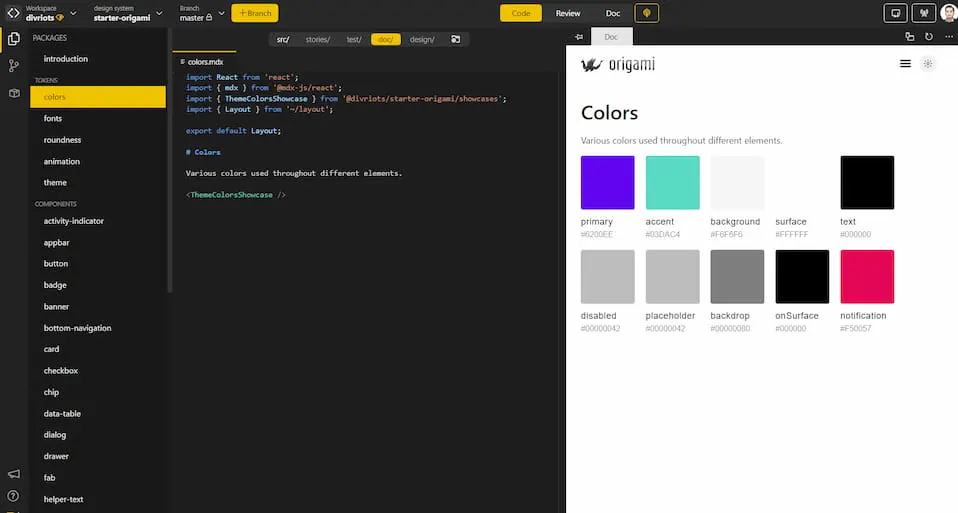Select the stories/ folder tab
The height and width of the screenshot is (513, 958).
tap(317, 39)
